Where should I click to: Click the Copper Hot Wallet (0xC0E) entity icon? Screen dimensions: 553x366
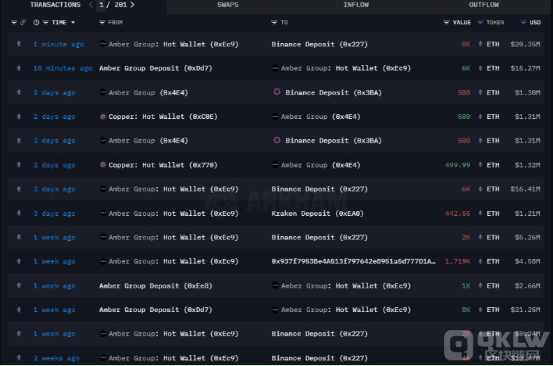tap(103, 116)
